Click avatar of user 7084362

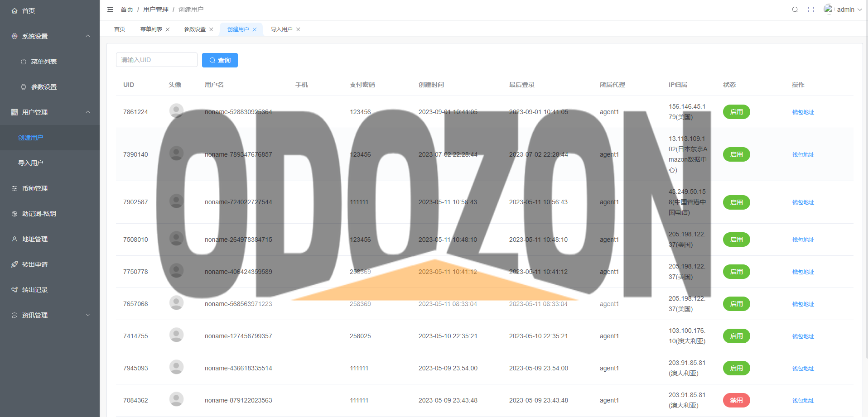tap(176, 399)
